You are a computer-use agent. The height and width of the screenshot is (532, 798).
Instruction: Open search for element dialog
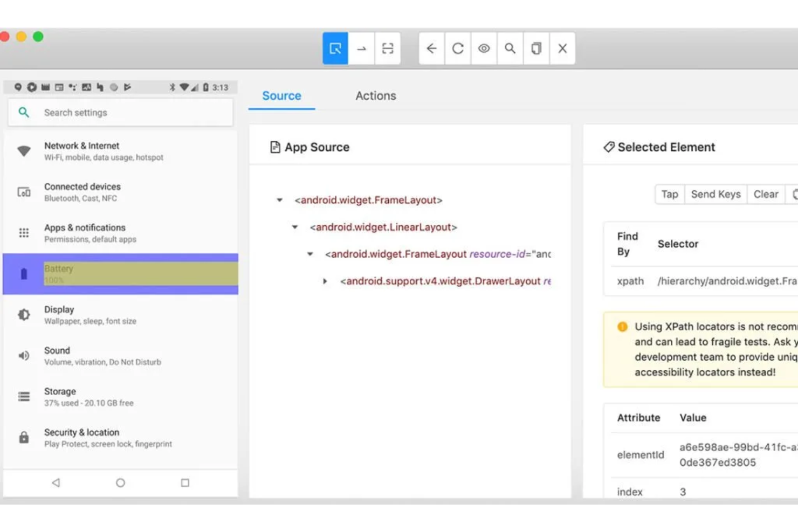[x=510, y=49]
